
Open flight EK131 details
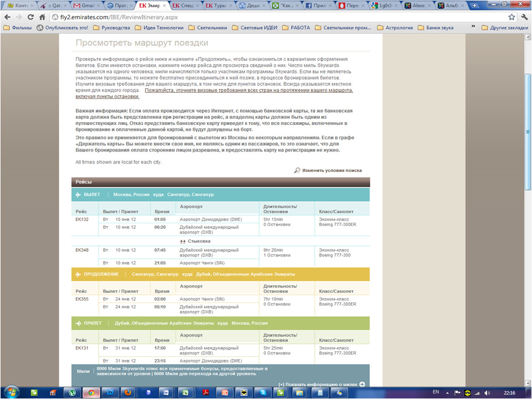click(x=82, y=348)
